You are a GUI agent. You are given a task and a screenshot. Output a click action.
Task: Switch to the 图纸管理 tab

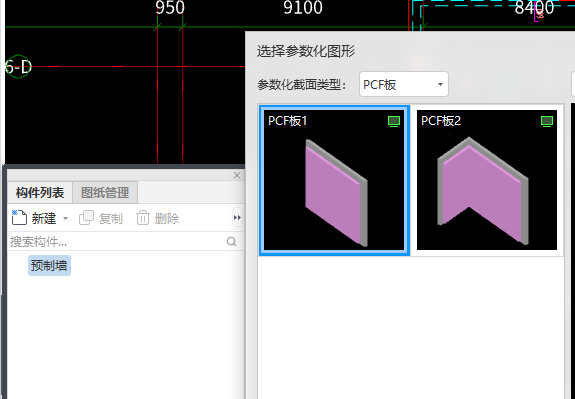[x=105, y=193]
